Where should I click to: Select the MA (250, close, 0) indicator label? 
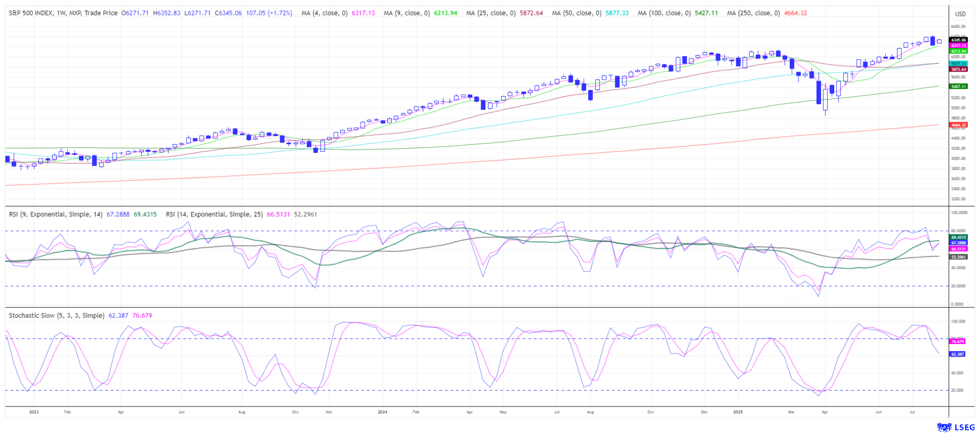click(x=752, y=13)
